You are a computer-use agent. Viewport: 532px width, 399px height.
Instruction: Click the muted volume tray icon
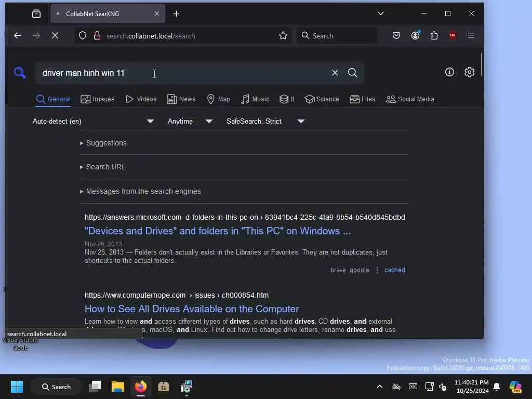(443, 387)
